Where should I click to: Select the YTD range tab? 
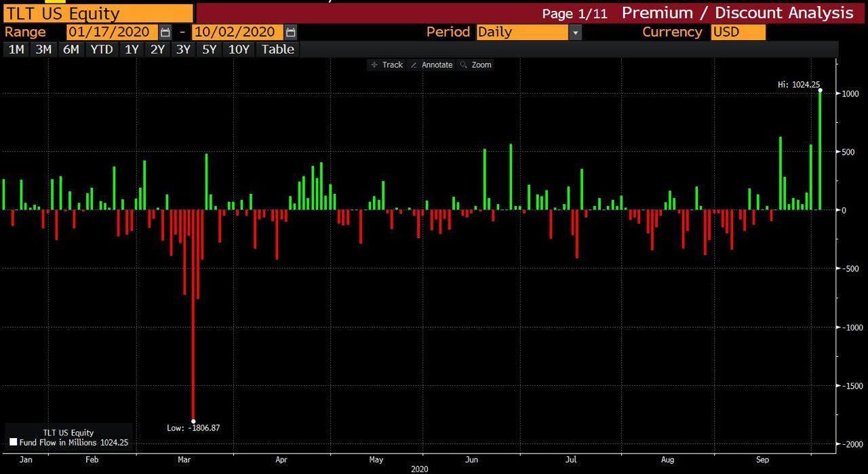click(102, 49)
